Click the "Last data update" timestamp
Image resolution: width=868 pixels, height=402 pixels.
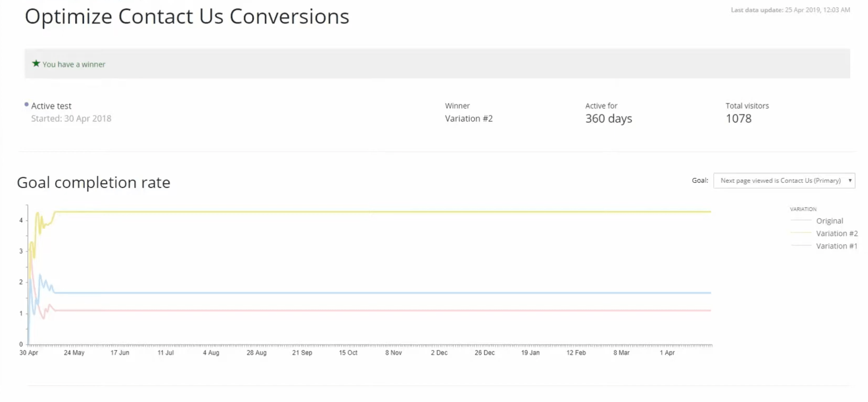tap(790, 10)
